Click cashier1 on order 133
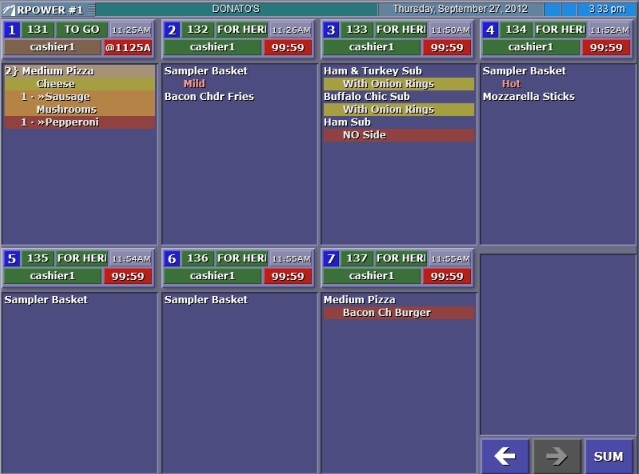This screenshot has width=639, height=474. click(372, 47)
